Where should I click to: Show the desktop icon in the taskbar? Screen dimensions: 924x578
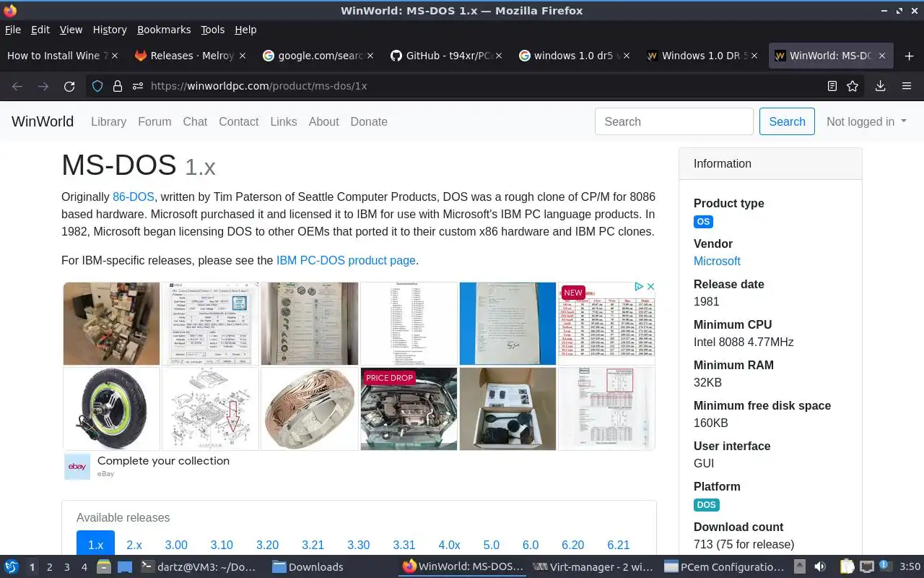125,567
